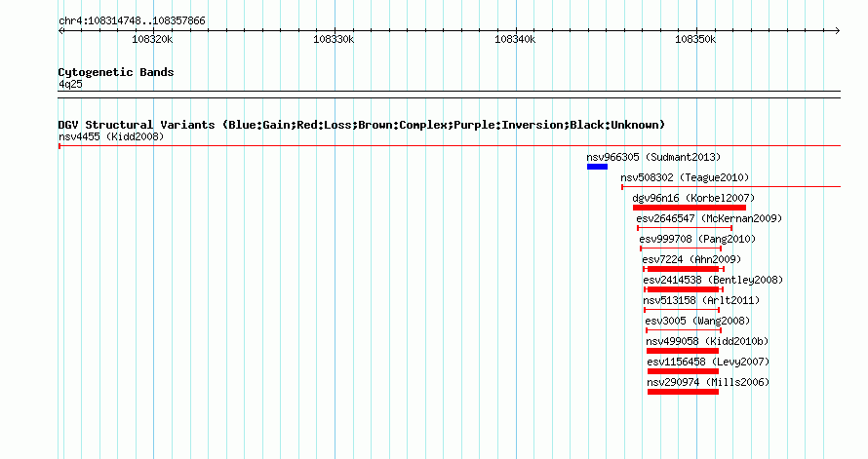Click the thin red line of nsv508302
The height and width of the screenshot is (459, 868).
tap(731, 187)
